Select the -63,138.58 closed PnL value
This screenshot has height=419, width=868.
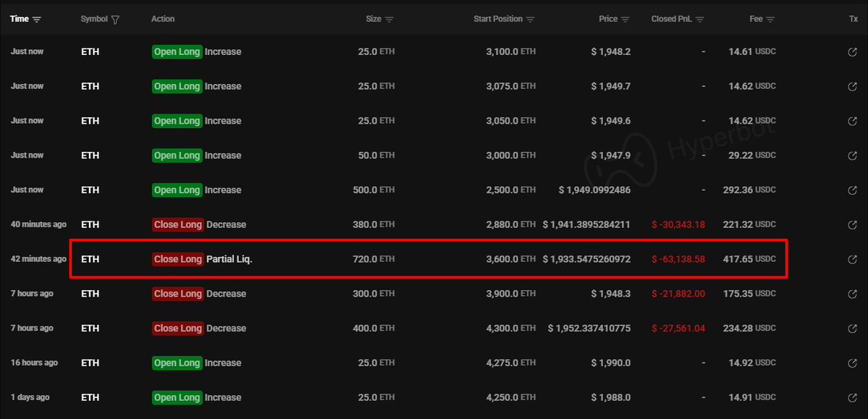[x=678, y=260]
